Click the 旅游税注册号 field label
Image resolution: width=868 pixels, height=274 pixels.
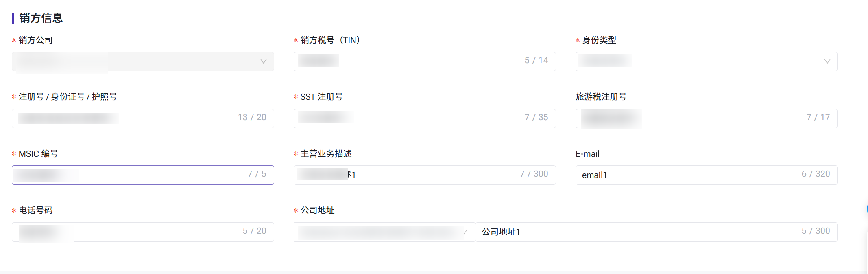(601, 97)
